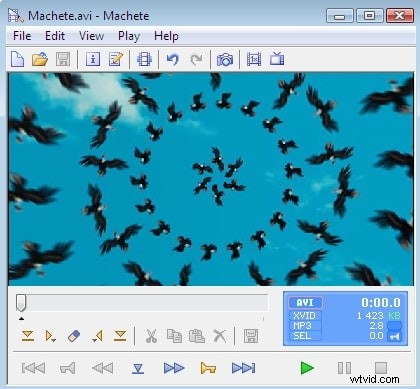The height and width of the screenshot is (389, 420).
Task: Save selection with the lower floppy icon
Action: (x=251, y=336)
